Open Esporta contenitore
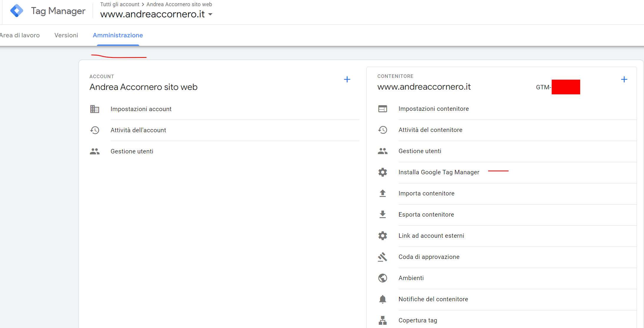Viewport: 644px width, 328px height. (x=426, y=215)
